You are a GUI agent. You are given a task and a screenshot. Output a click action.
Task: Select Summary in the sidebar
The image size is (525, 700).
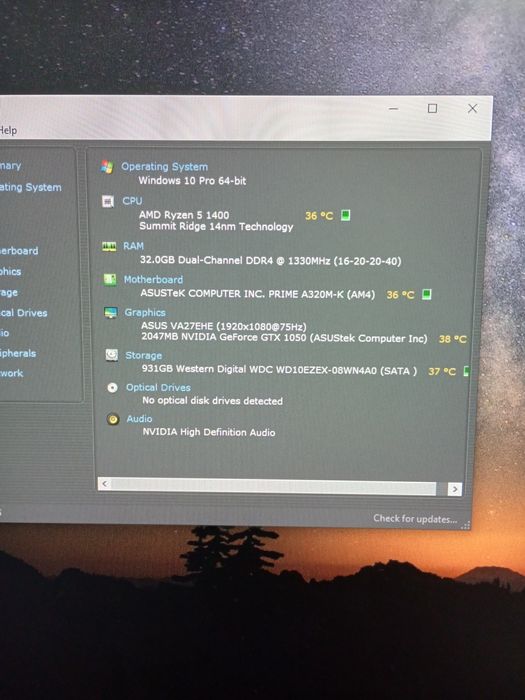pos(10,166)
